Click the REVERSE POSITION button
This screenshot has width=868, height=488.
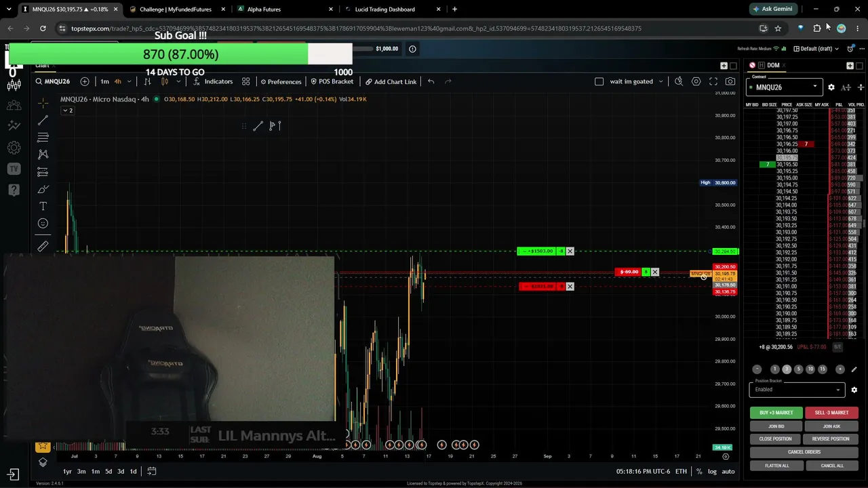(x=831, y=439)
